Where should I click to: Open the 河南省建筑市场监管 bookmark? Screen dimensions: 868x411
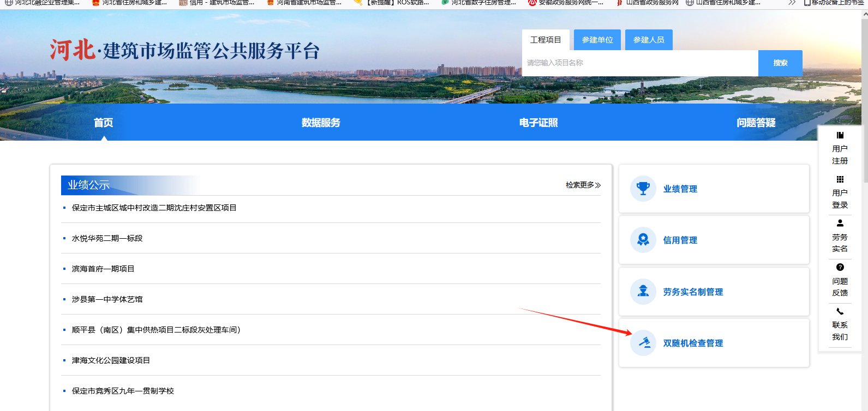point(304,3)
